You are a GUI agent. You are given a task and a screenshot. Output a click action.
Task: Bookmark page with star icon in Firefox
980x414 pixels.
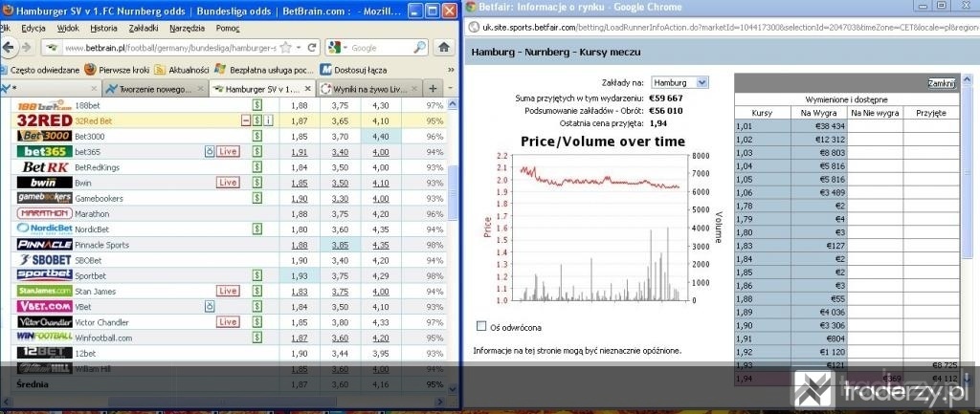point(285,48)
